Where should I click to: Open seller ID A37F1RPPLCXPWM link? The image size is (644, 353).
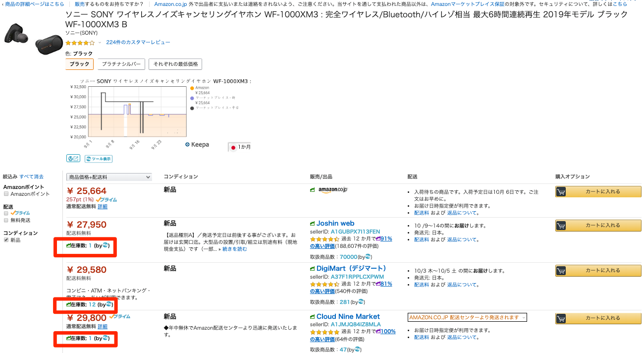[358, 277]
